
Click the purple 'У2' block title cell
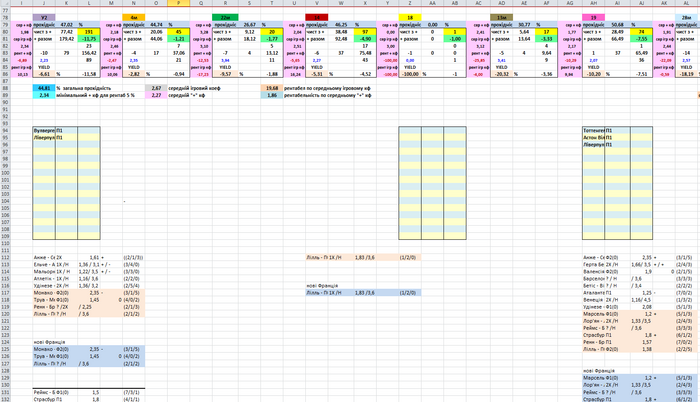pyautogui.click(x=44, y=18)
